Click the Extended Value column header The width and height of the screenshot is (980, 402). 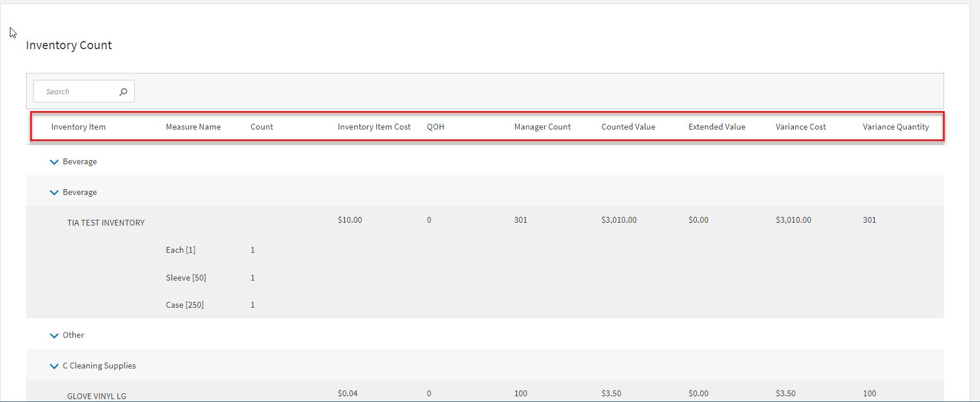point(717,127)
